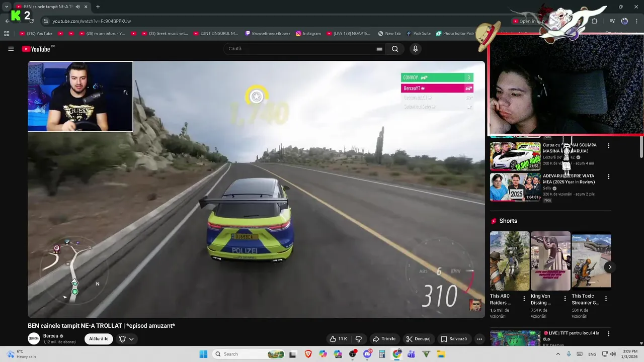644x362 pixels.
Task: Open the Bercea channel avatar
Action: pos(34,338)
